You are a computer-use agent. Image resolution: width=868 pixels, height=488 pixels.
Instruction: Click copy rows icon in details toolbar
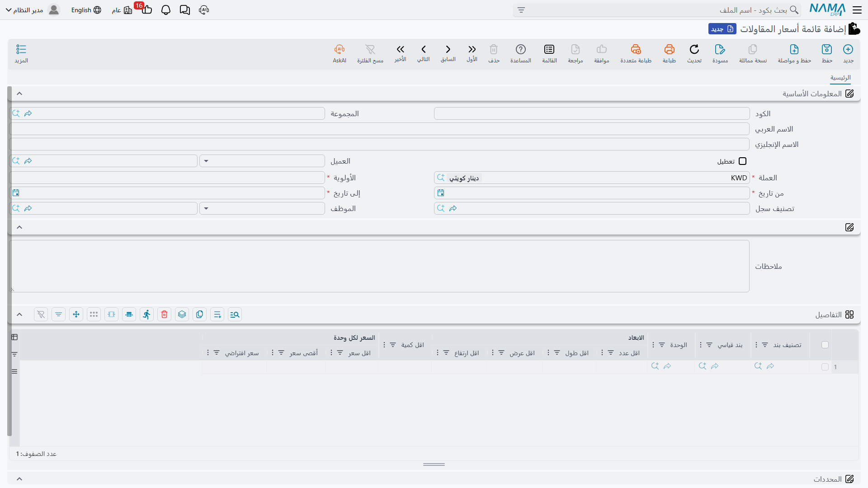coord(200,314)
